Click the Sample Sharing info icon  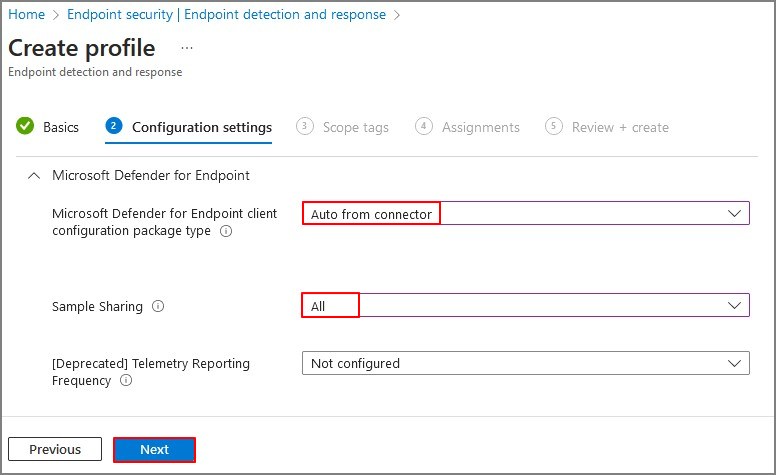[158, 306]
